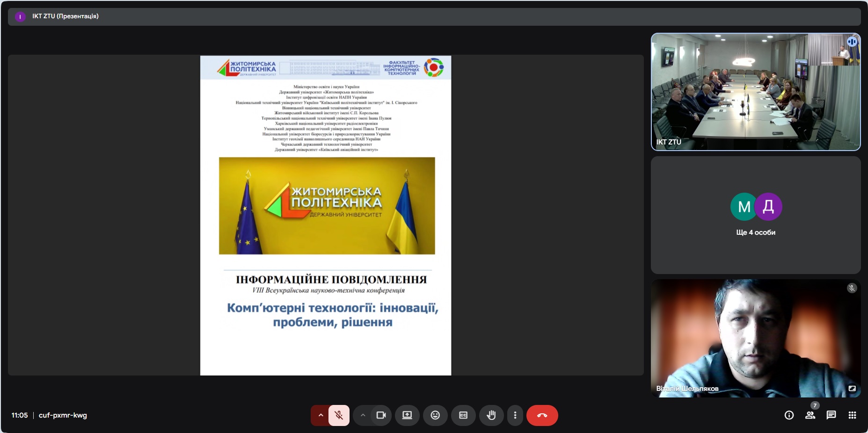Select the IKT ZTU conference room video tile

pyautogui.click(x=756, y=92)
